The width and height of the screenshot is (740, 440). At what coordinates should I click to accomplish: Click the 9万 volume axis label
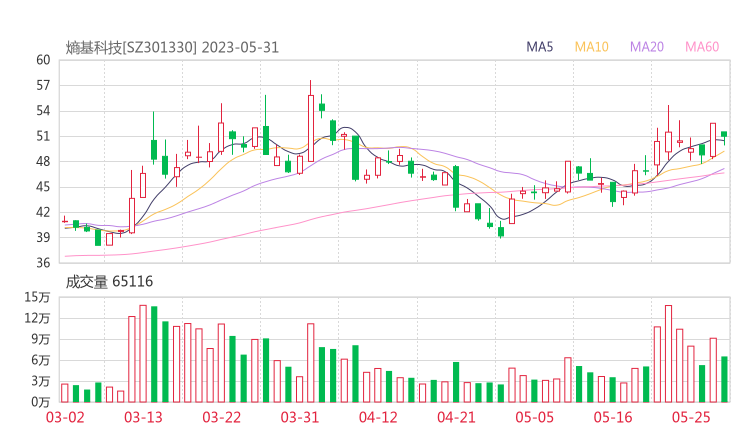[41, 339]
